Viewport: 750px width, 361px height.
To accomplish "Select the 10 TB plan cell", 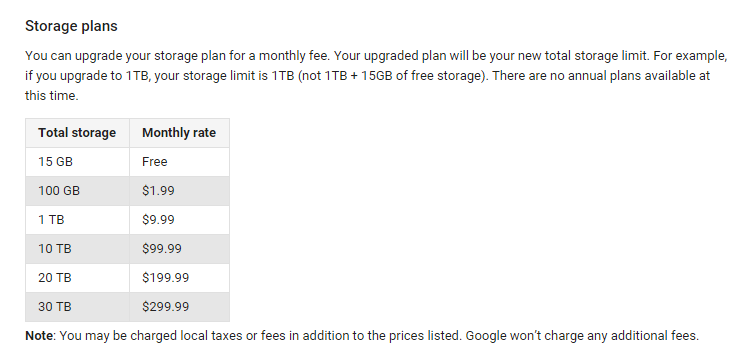I will (77, 249).
